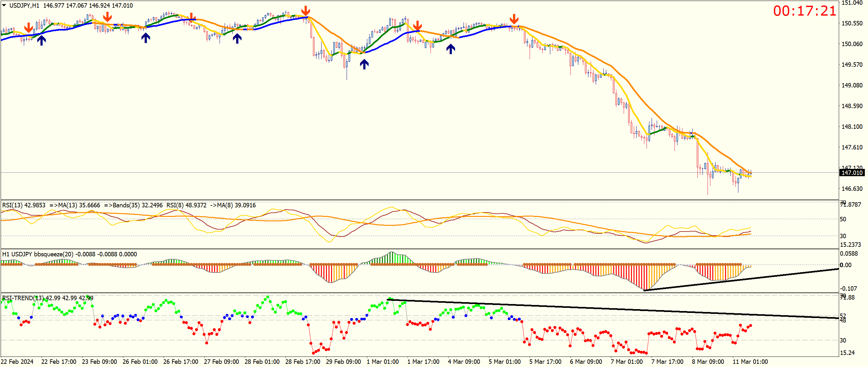Click the leftmost blue up signal arrow
Viewport: 868px width, 367px height.
click(41, 40)
